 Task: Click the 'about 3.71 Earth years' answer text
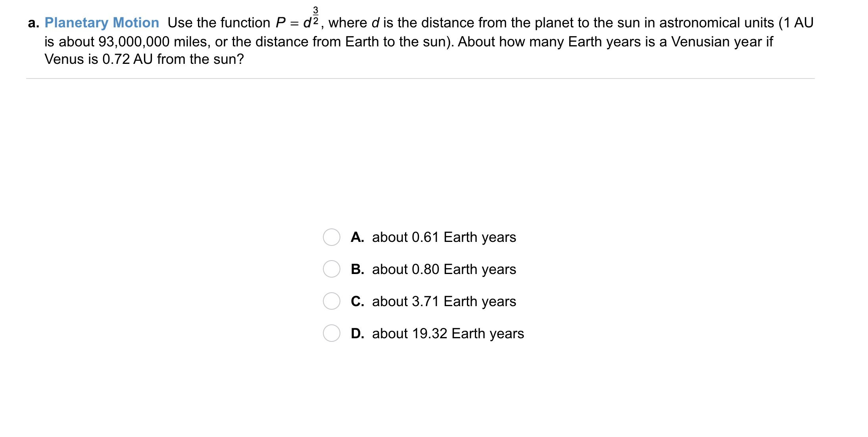(444, 301)
